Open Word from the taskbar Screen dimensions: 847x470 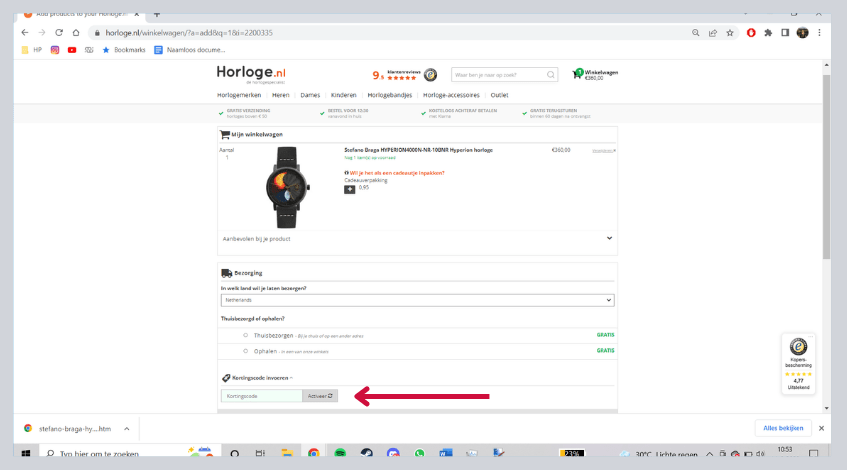click(446, 453)
